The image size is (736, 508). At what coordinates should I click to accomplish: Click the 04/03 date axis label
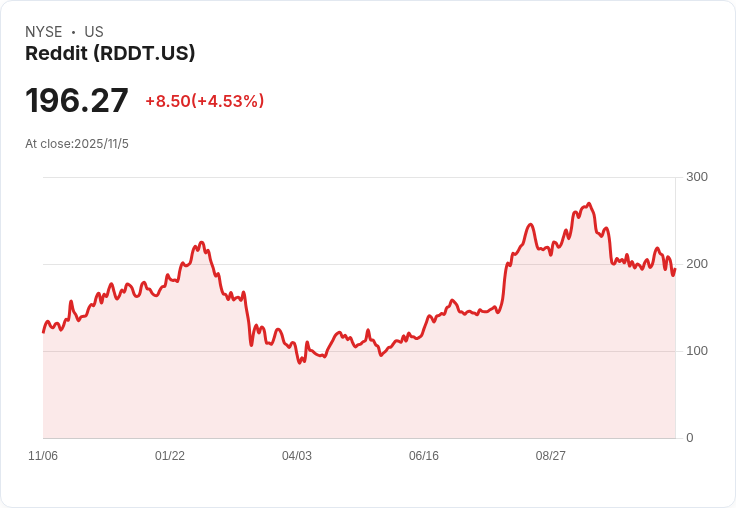pyautogui.click(x=297, y=456)
